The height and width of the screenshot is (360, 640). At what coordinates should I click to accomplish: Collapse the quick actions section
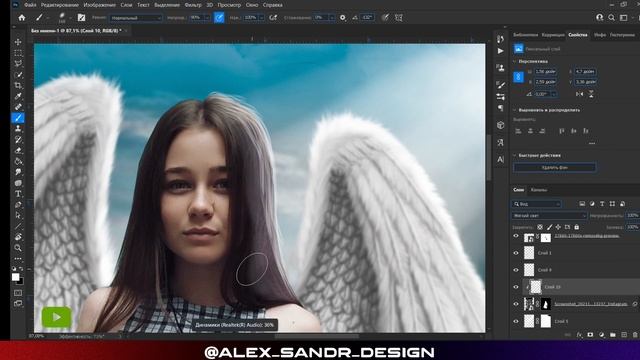point(515,156)
